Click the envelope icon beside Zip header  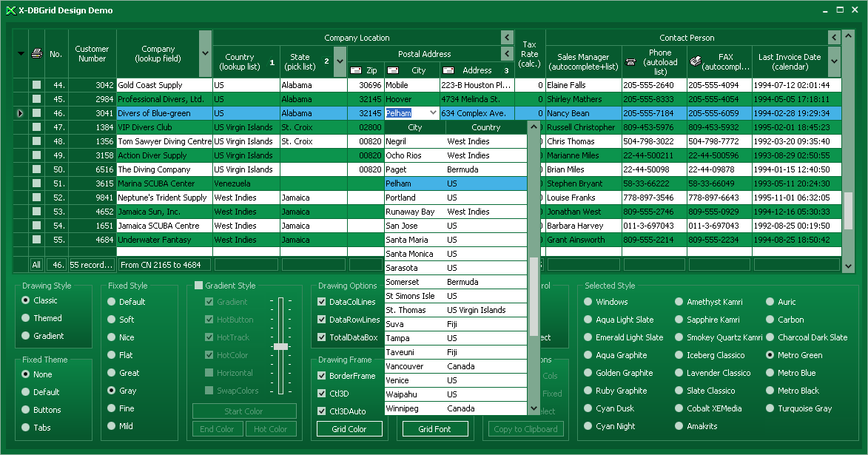[x=355, y=70]
